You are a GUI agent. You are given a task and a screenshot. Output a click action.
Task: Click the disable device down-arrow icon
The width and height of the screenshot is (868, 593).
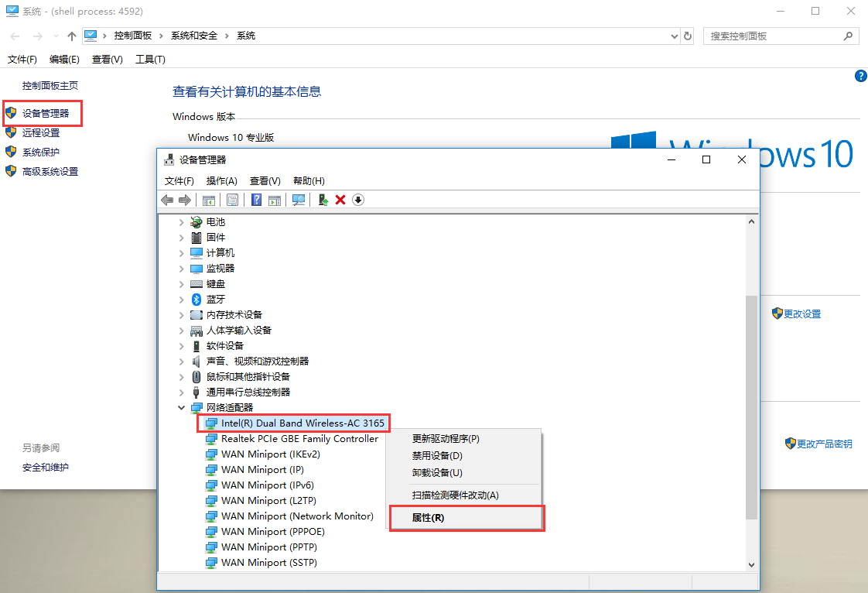[358, 200]
